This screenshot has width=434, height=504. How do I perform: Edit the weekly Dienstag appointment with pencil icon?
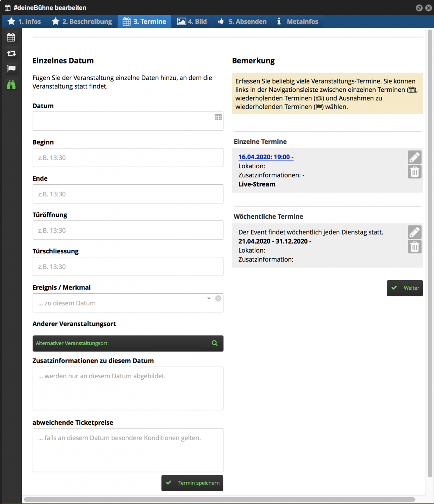[x=415, y=232]
